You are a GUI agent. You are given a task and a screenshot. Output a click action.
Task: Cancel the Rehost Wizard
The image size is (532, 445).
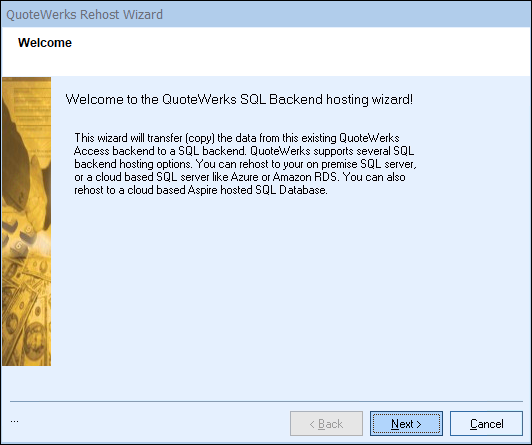[x=486, y=424]
